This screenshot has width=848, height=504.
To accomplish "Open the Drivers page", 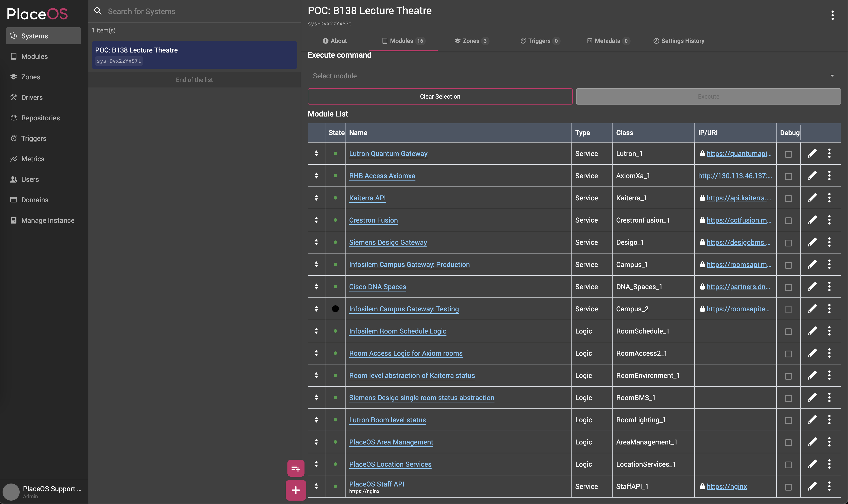I will (x=32, y=98).
